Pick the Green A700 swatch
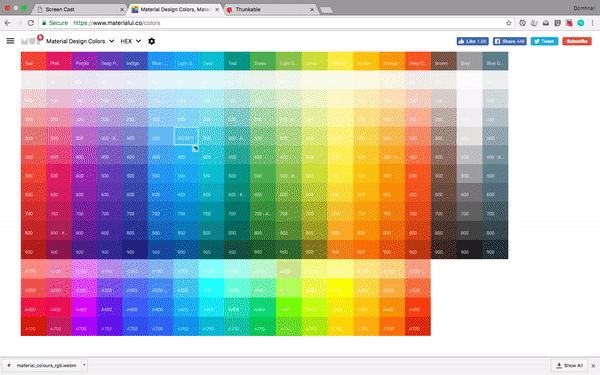600x375 pixels. pos(263,327)
